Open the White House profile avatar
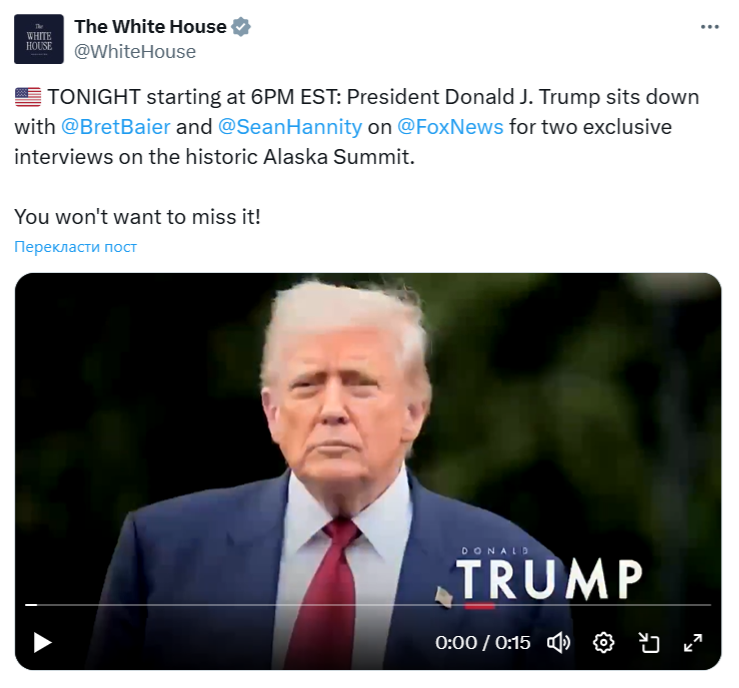This screenshot has height=688, width=739. (39, 39)
